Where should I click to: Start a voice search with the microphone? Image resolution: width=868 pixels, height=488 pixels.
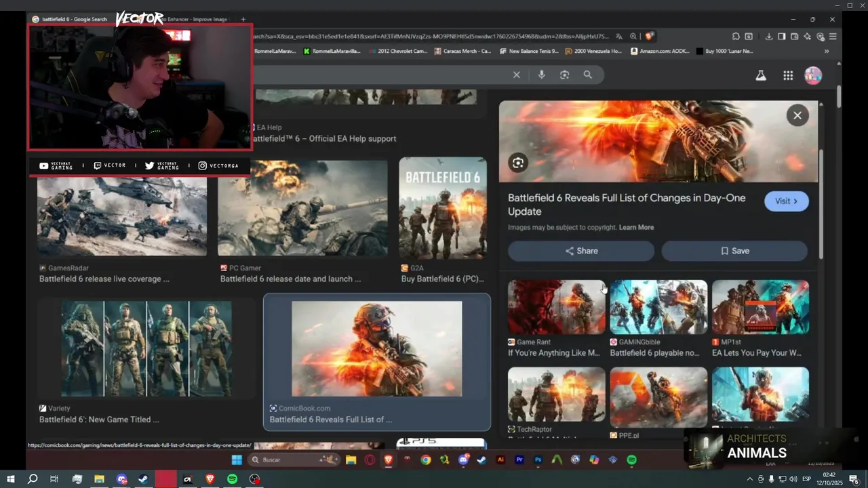[541, 75]
